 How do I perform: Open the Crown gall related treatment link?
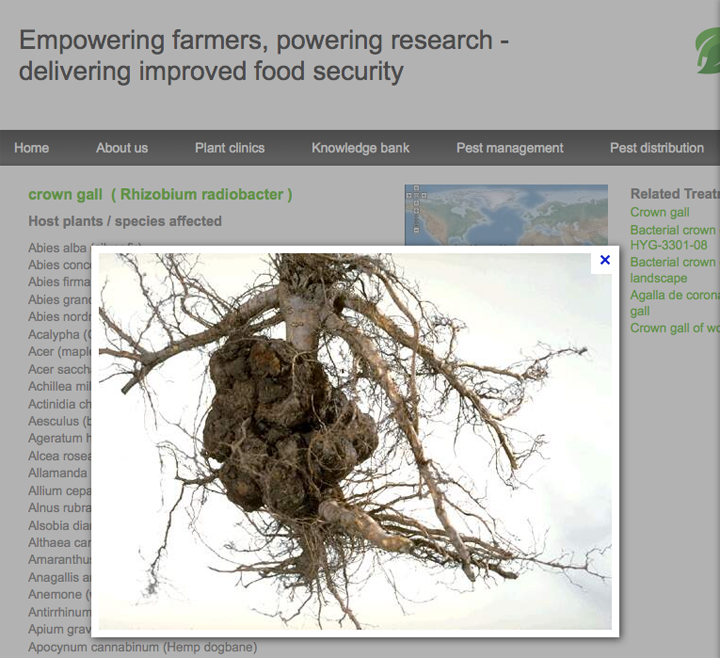point(660,212)
